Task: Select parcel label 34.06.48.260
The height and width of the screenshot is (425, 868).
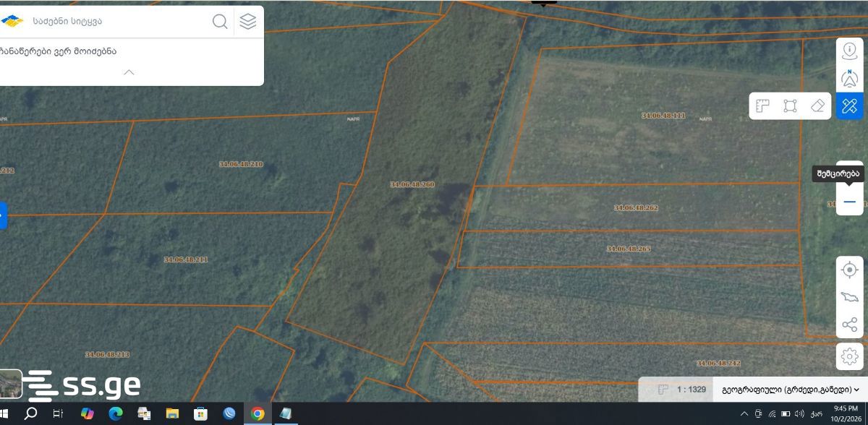Action: click(412, 185)
